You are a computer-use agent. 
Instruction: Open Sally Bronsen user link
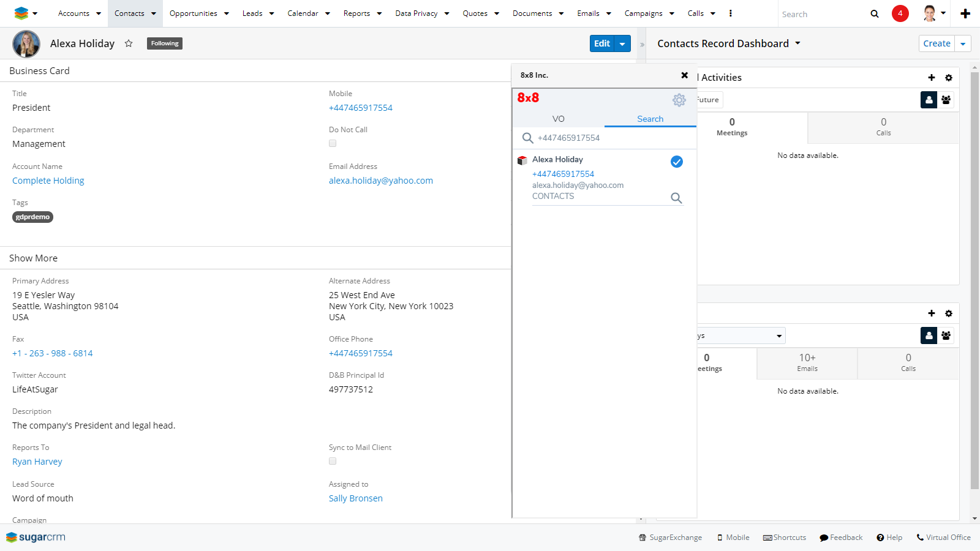[x=356, y=498]
